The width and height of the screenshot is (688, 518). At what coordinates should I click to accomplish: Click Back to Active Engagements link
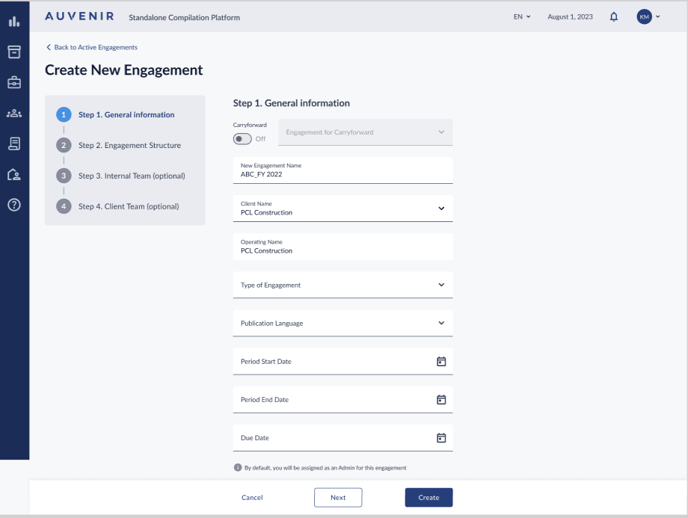point(95,47)
